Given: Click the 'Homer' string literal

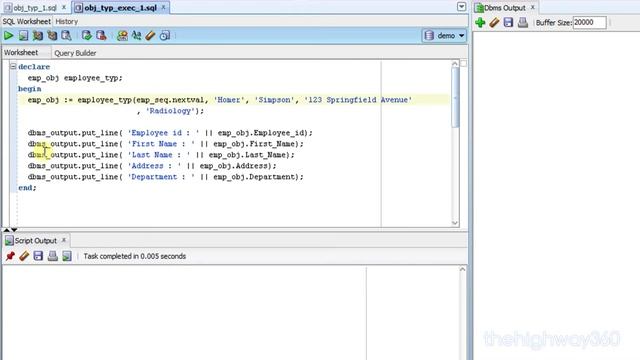Looking at the screenshot, I should (x=229, y=100).
